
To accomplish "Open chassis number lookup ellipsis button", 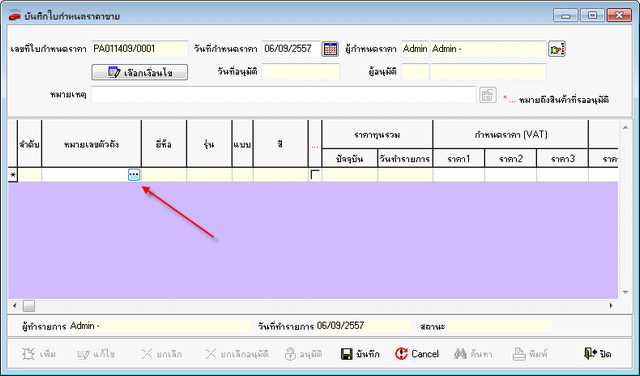I will tap(134, 175).
